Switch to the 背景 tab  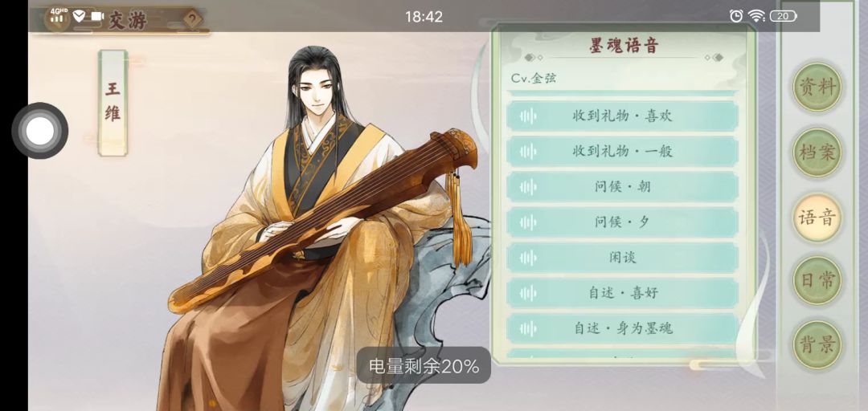coord(817,345)
